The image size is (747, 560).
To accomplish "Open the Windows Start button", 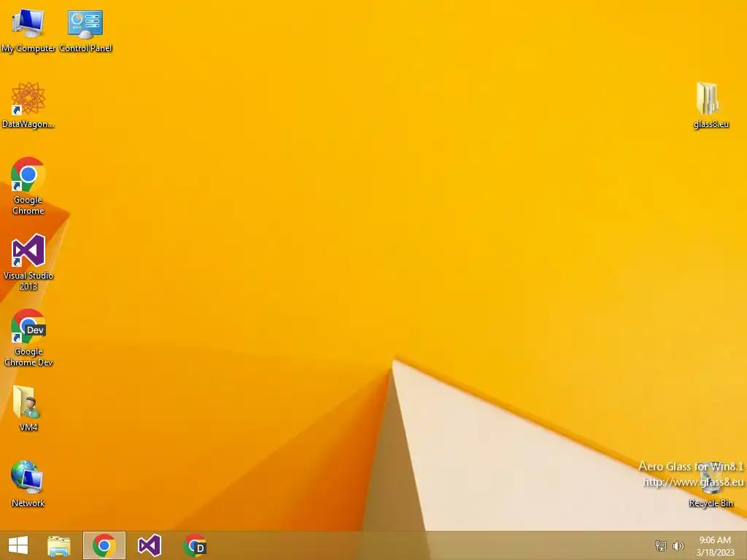I will click(x=18, y=545).
